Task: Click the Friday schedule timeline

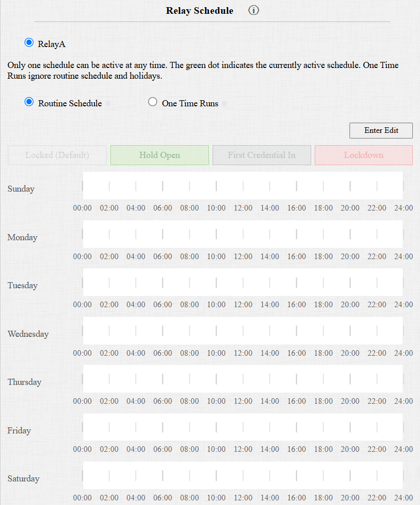Action: coord(243,427)
